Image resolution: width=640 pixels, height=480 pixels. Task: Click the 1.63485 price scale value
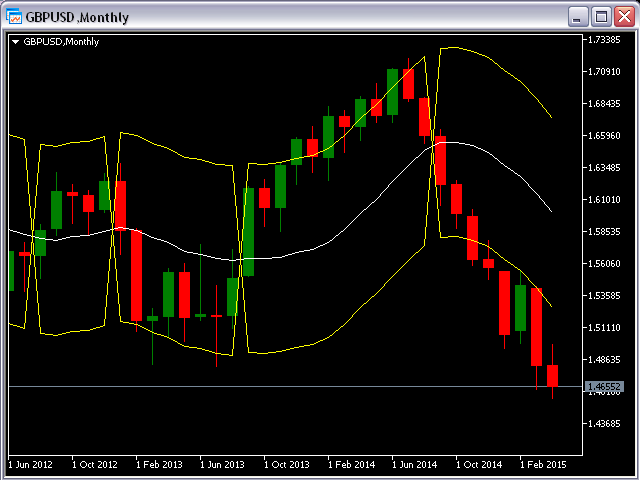[604, 168]
